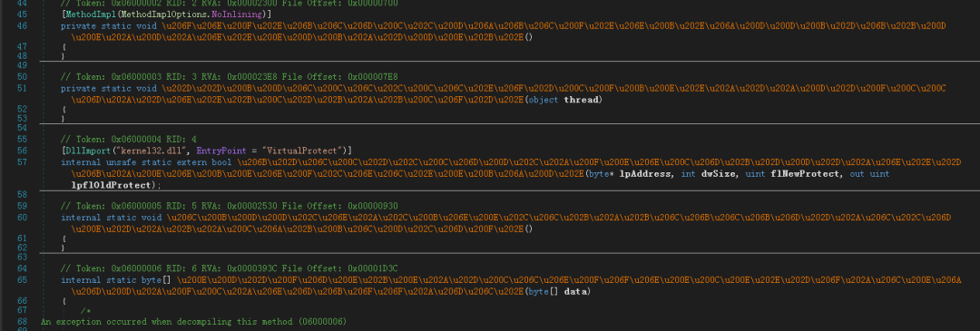Click the DllImport attribute on line 56
This screenshot has height=331, width=980.
pos(83,151)
